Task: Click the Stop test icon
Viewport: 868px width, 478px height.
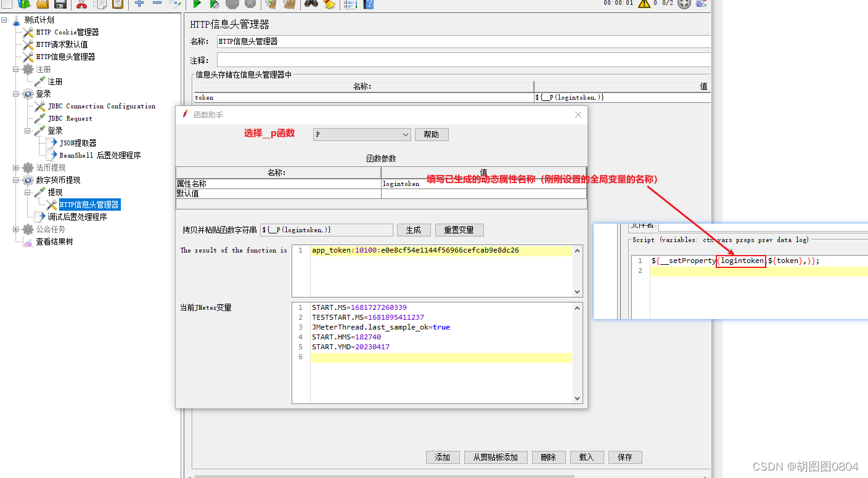Action: (232, 5)
